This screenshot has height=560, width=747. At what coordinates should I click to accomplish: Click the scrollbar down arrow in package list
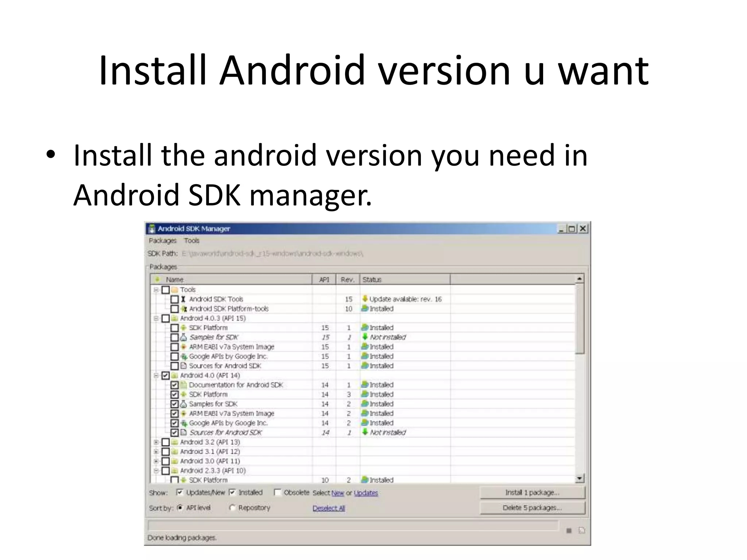pos(580,478)
